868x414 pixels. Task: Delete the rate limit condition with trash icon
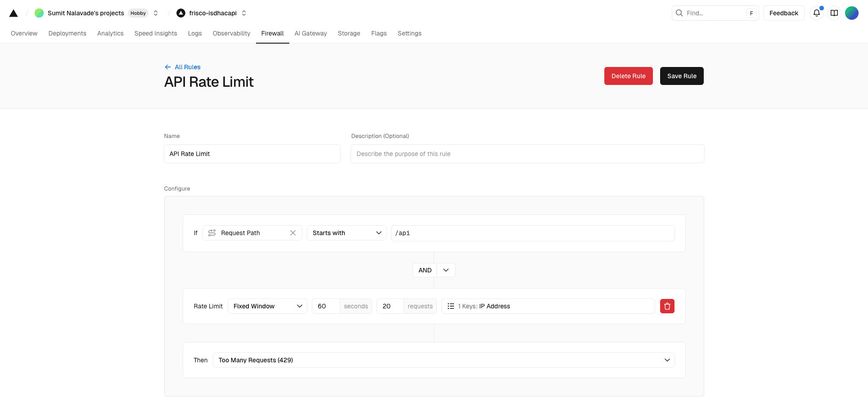667,306
